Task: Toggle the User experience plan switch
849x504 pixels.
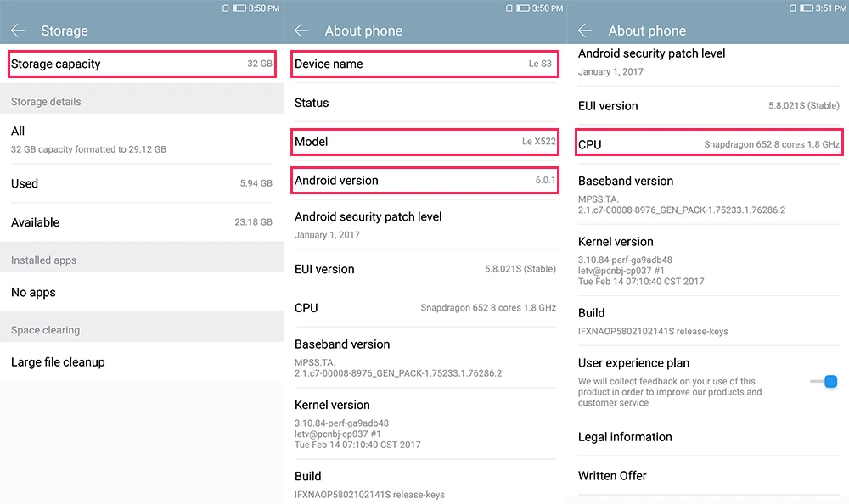Action: [x=824, y=382]
